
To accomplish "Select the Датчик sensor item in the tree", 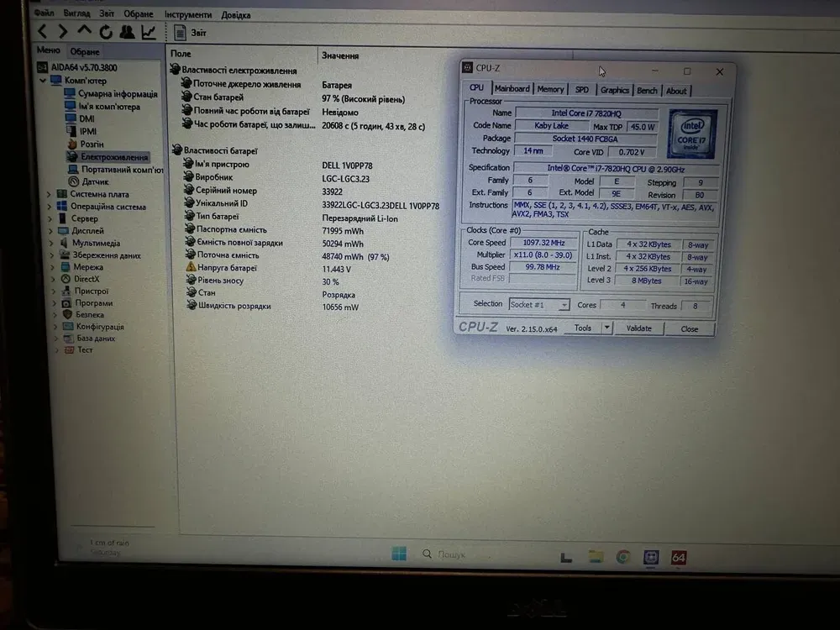I will pos(94,181).
